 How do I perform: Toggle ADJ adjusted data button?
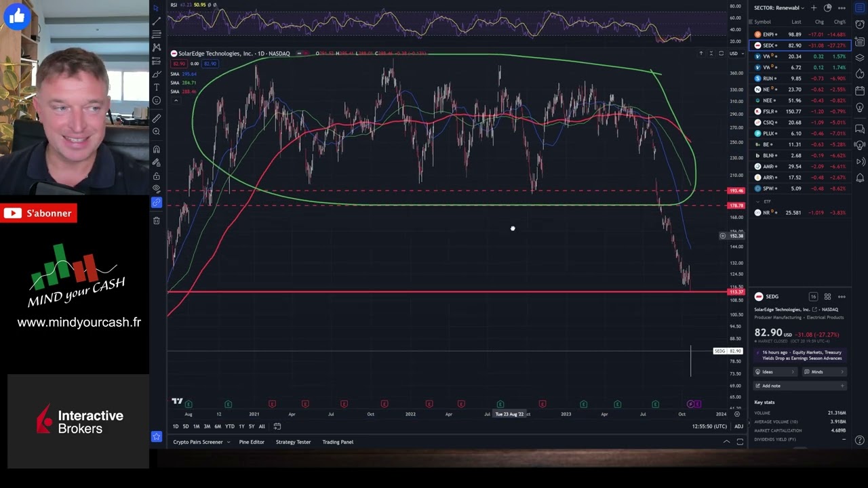(x=738, y=426)
